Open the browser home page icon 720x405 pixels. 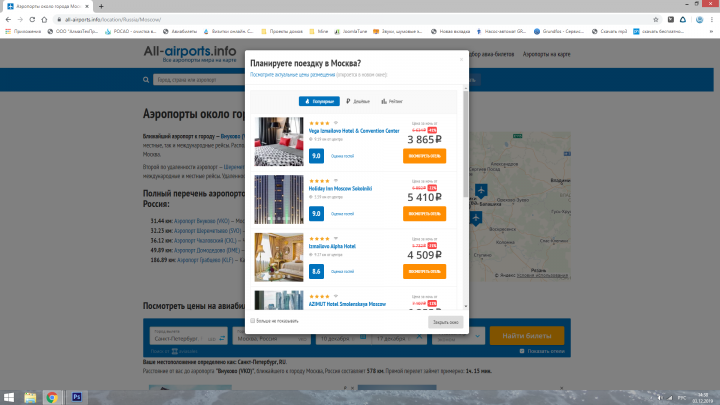(x=44, y=20)
